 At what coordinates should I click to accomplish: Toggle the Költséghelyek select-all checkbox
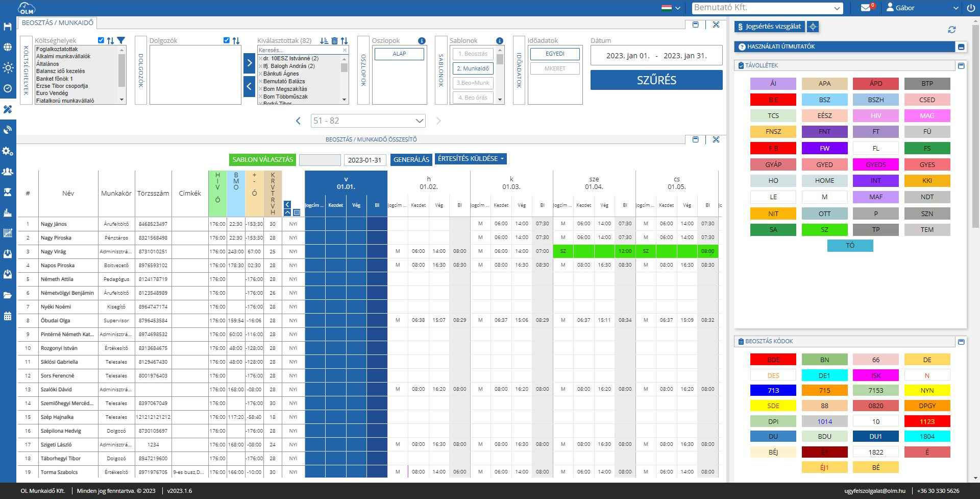[x=101, y=40]
